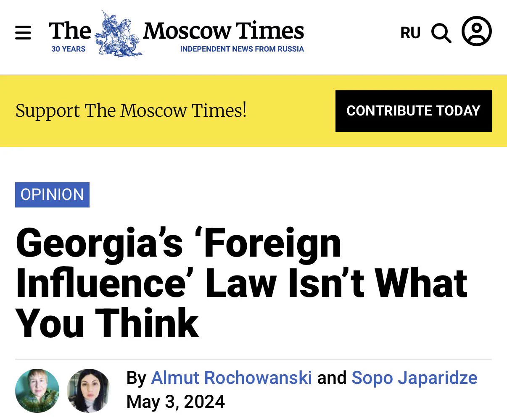The width and height of the screenshot is (507, 420).
Task: Click the May 3, 2024 publication date
Action: [176, 402]
